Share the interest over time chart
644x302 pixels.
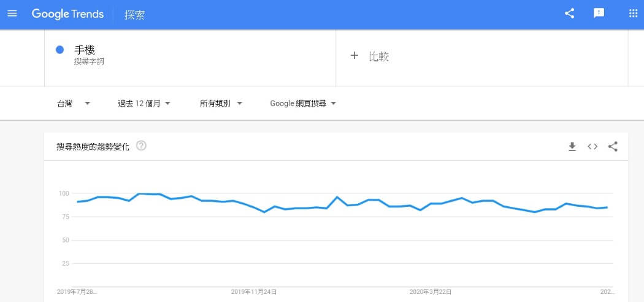click(x=613, y=146)
